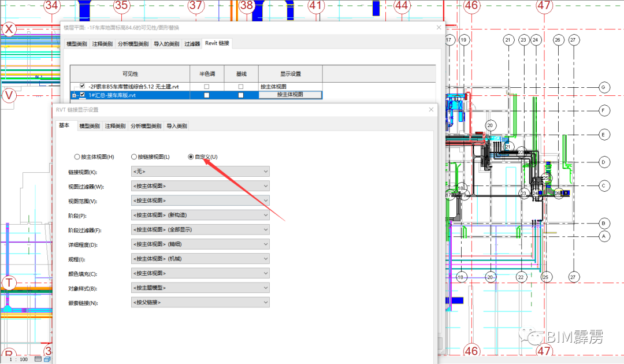Click the 半色调 column header
This screenshot has width=624, height=364.
pos(207,74)
